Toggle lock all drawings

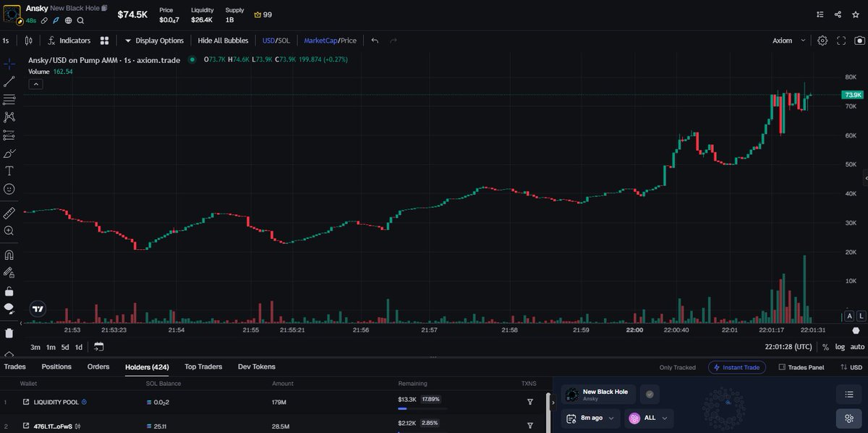pos(9,291)
